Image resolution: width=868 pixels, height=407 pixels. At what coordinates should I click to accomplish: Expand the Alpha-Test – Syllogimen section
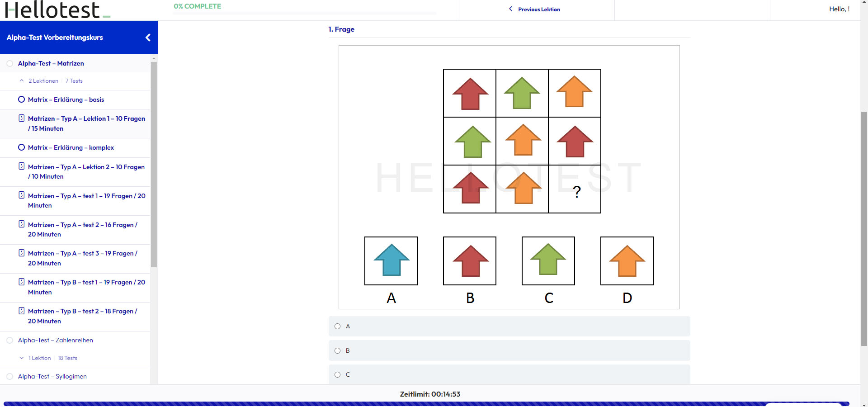pyautogui.click(x=52, y=376)
